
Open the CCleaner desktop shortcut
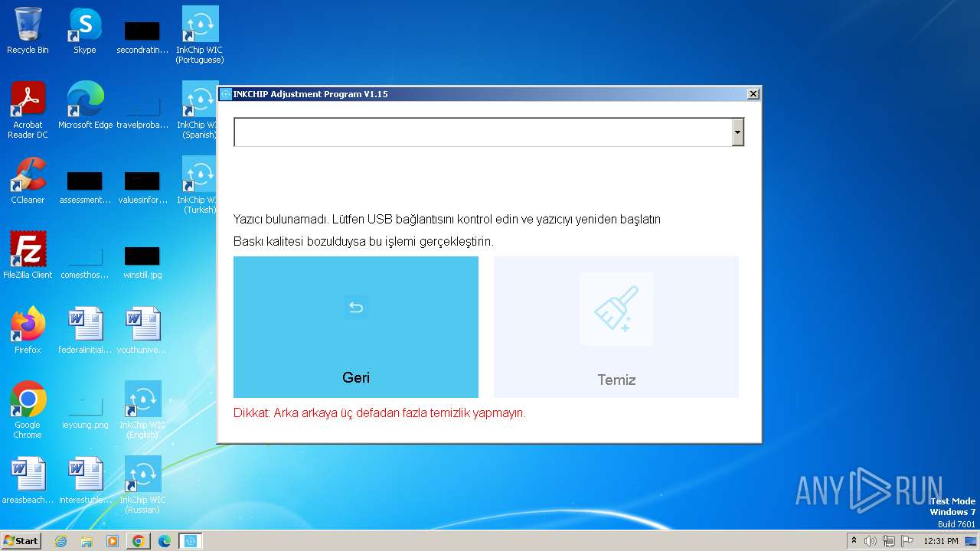pos(28,181)
